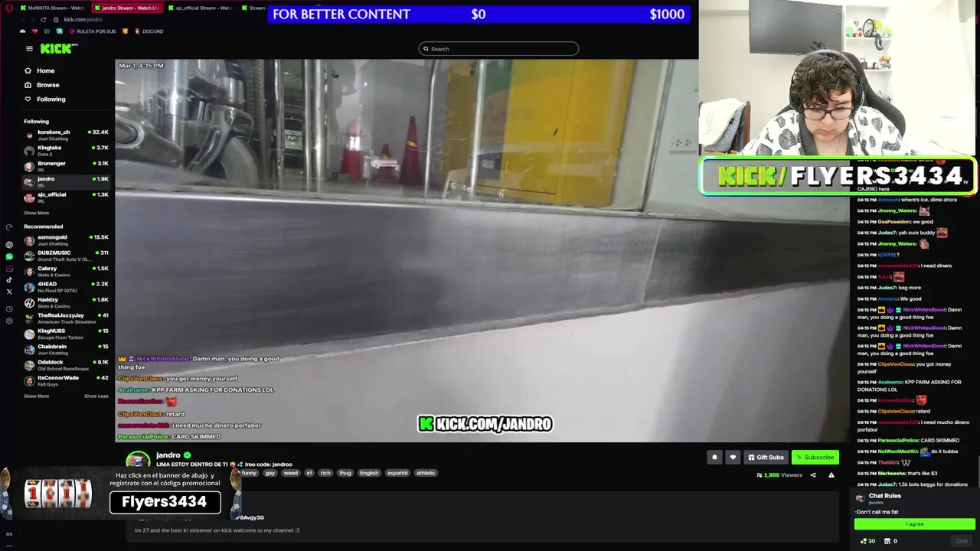Open the Aria AI icon in sidebar
The height and width of the screenshot is (551, 980).
[9, 245]
